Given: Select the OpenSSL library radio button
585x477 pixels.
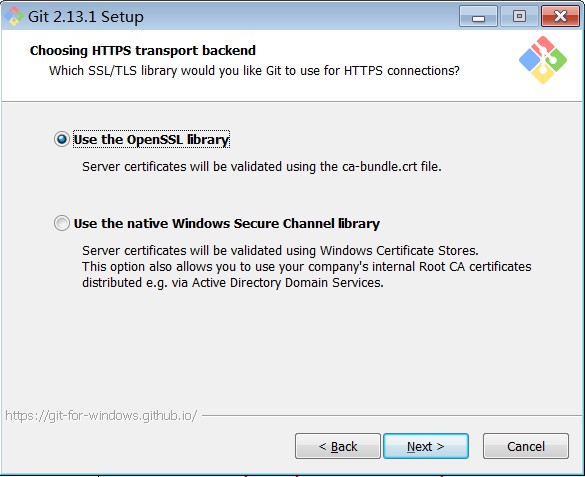Looking at the screenshot, I should click(62, 139).
